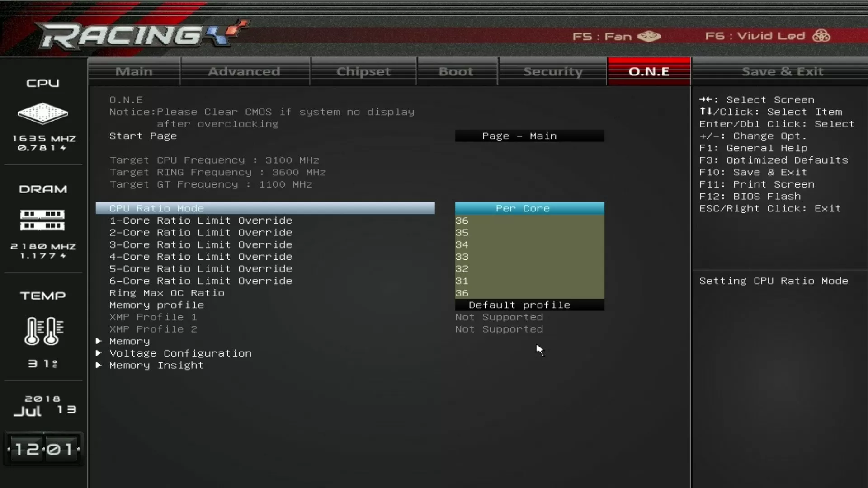
Task: Switch to the Save & Exit tab
Action: [782, 71]
